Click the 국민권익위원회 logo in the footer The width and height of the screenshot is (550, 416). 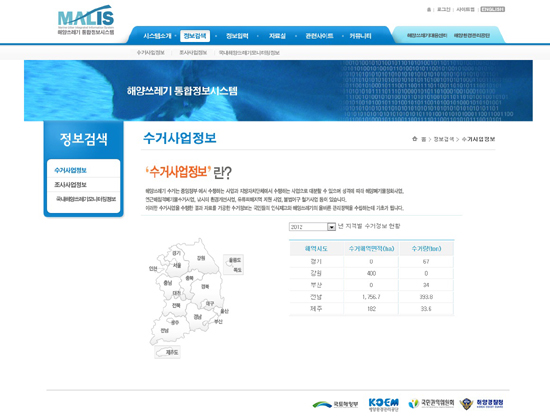(431, 404)
